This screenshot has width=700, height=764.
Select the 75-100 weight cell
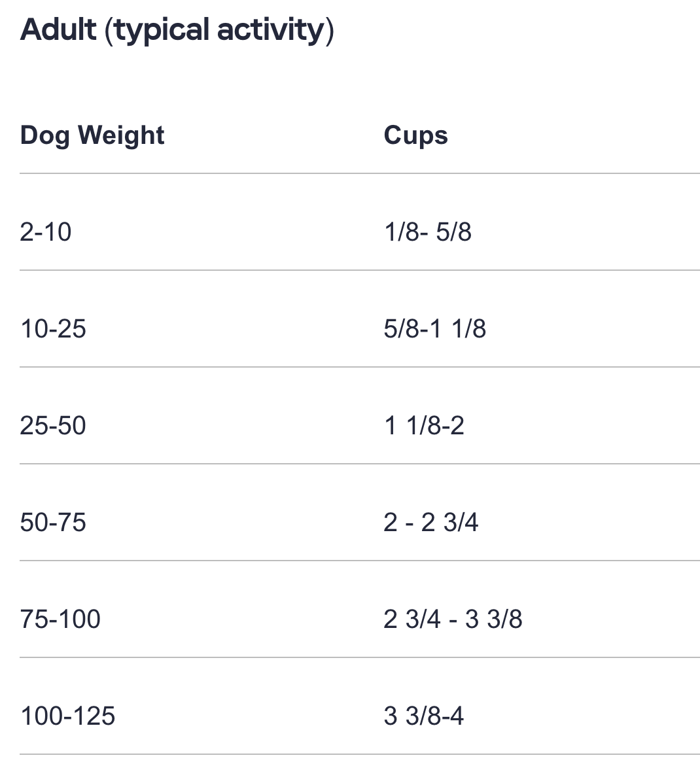pos(60,619)
